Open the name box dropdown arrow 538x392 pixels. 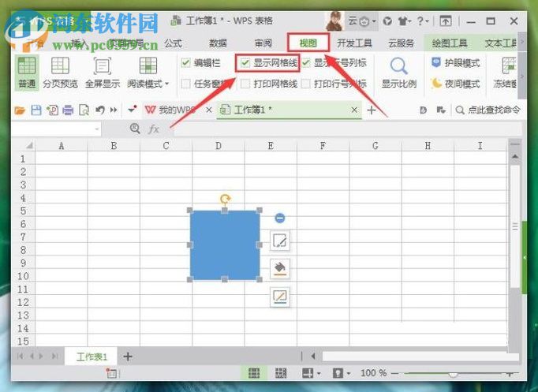97,129
